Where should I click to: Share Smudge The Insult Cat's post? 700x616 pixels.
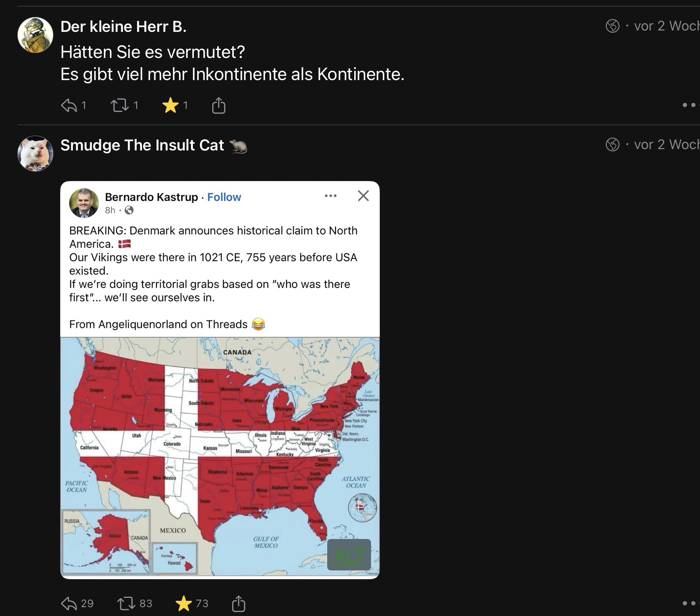click(238, 604)
